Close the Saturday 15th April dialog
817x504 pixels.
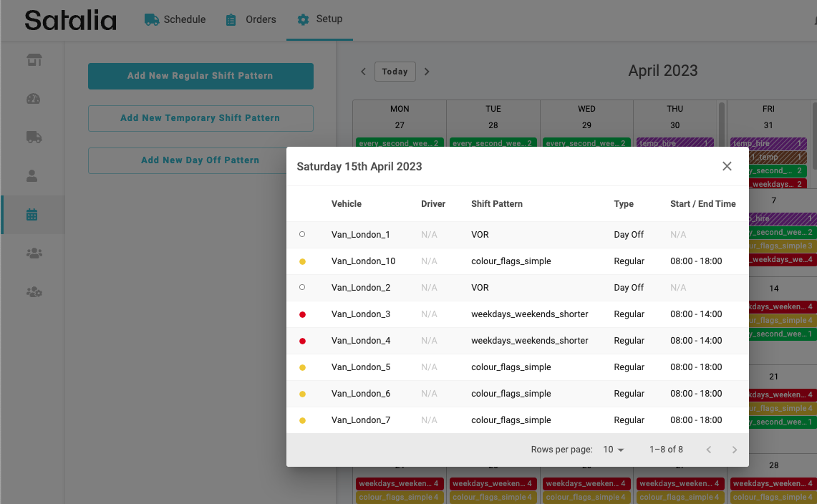pyautogui.click(x=727, y=166)
